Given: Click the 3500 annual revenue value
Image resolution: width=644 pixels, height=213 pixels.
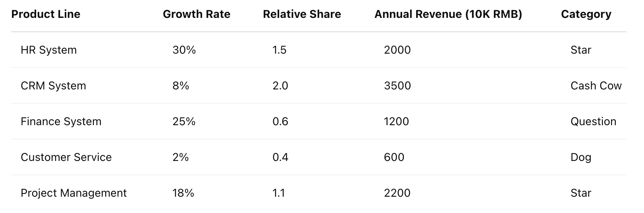Looking at the screenshot, I should 397,86.
